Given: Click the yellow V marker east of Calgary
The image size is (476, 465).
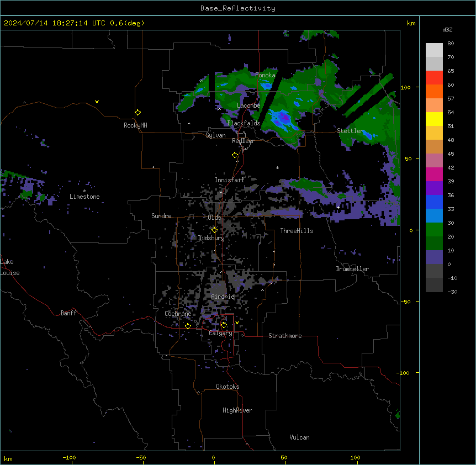Looking at the screenshot, I should point(237,323).
